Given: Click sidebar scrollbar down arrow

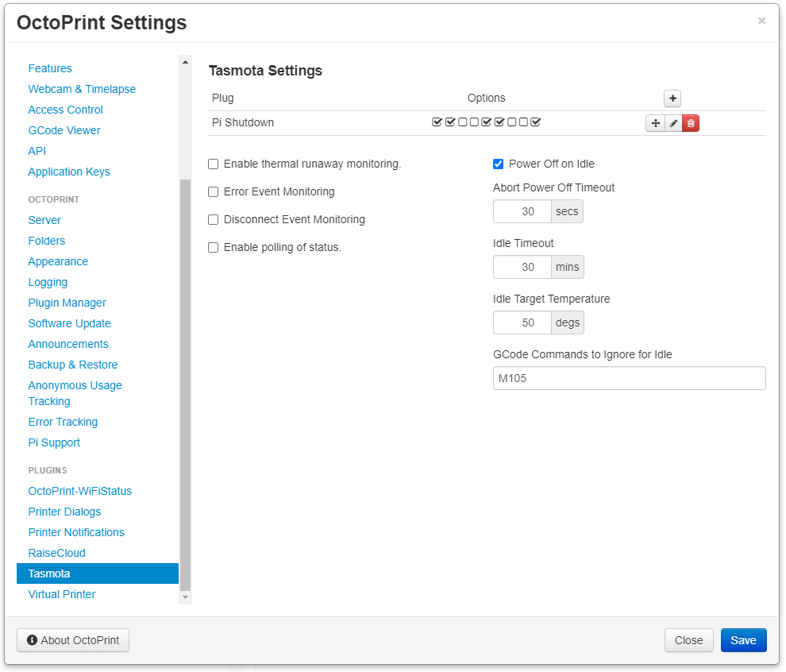Looking at the screenshot, I should pos(186,597).
